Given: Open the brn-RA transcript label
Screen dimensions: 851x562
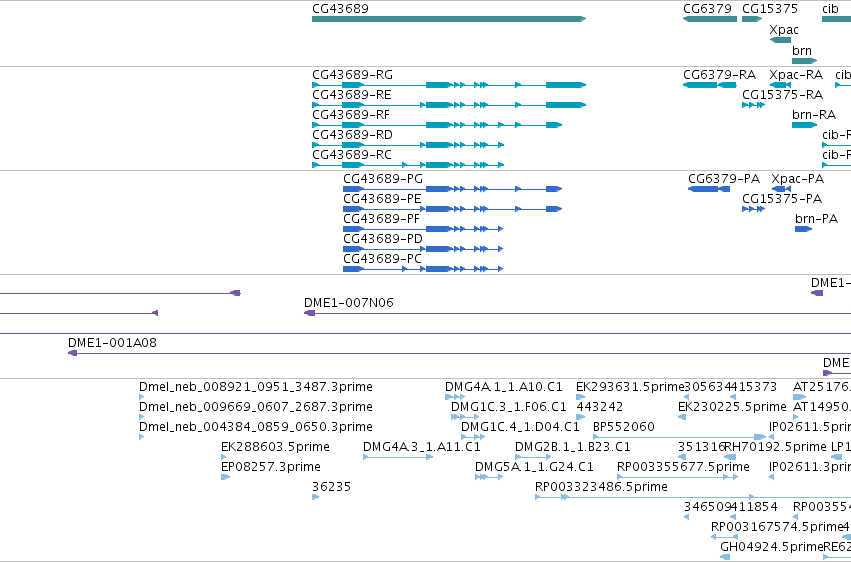Looking at the screenshot, I should (x=814, y=114).
